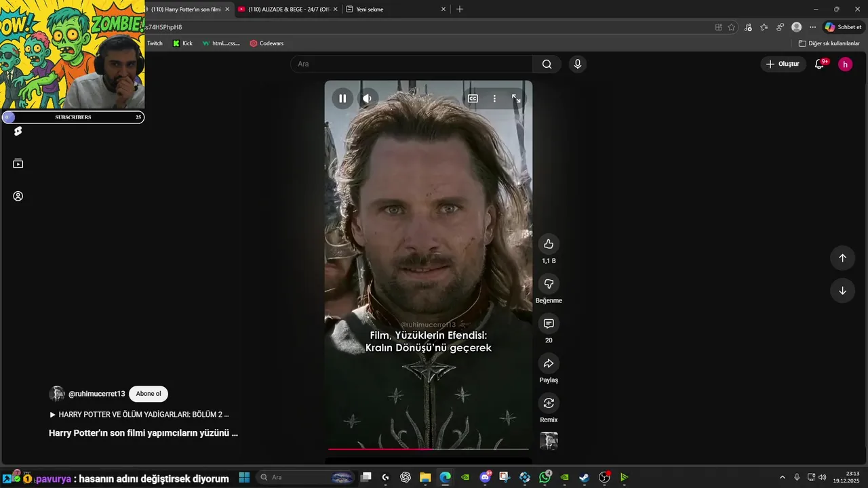Open the YouTube account avatar menu
Screen dimensions: 868x488
[x=845, y=64]
